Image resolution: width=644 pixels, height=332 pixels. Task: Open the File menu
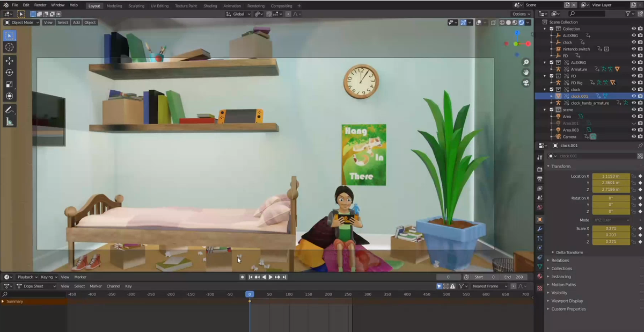point(14,5)
